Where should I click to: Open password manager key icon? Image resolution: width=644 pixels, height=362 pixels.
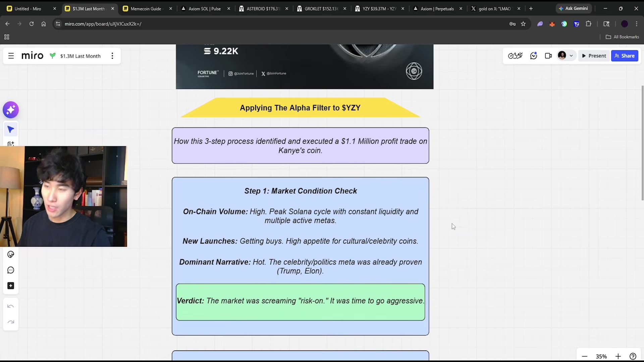click(512, 24)
